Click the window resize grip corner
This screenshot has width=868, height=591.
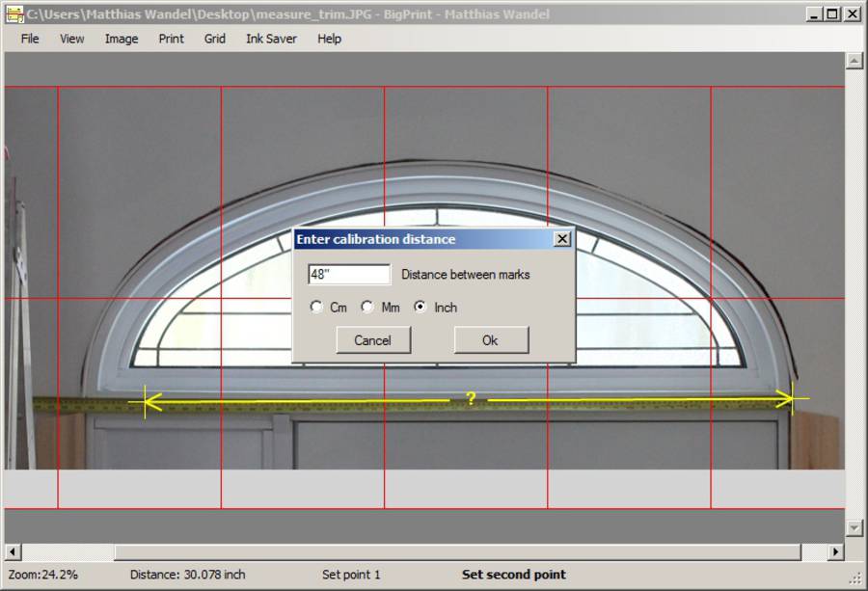[854, 578]
